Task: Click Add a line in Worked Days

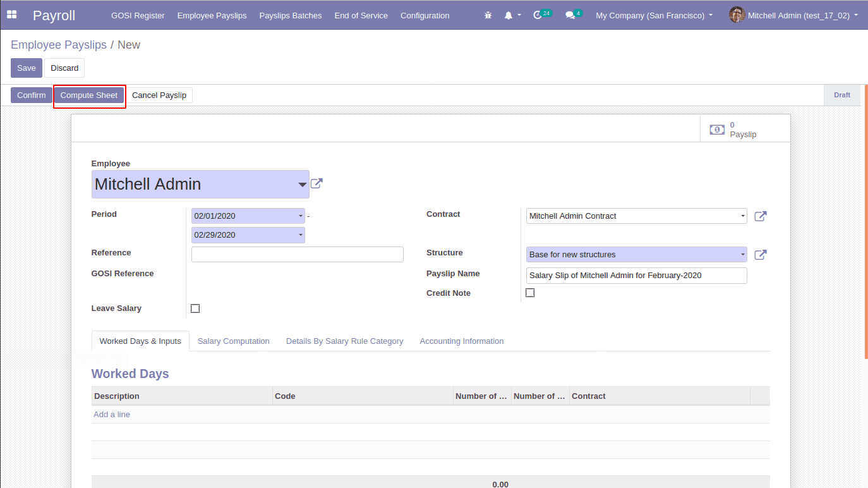Action: click(112, 415)
